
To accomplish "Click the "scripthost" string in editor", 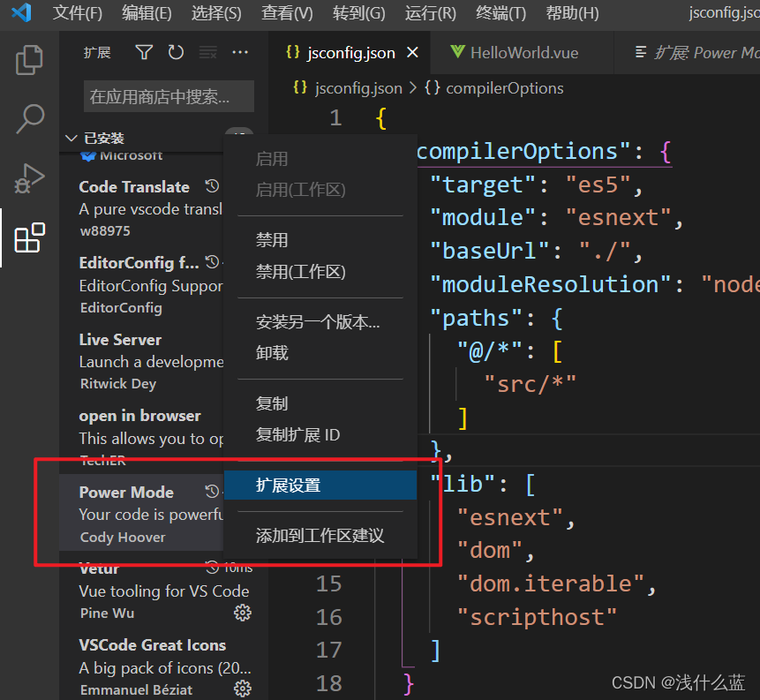I will 537,617.
